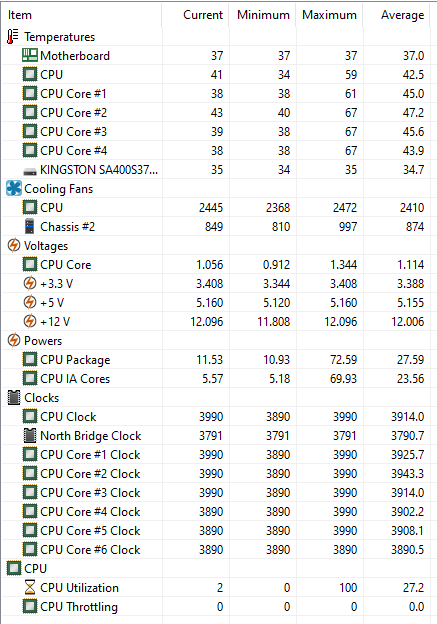Sort by the Maximum column header

329,15
